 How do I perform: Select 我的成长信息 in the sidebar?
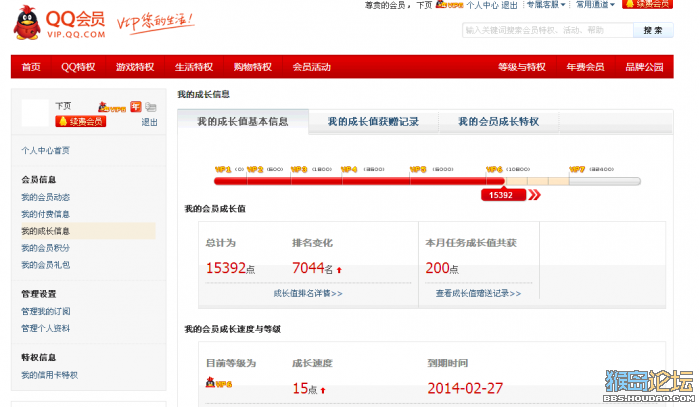pyautogui.click(x=88, y=231)
